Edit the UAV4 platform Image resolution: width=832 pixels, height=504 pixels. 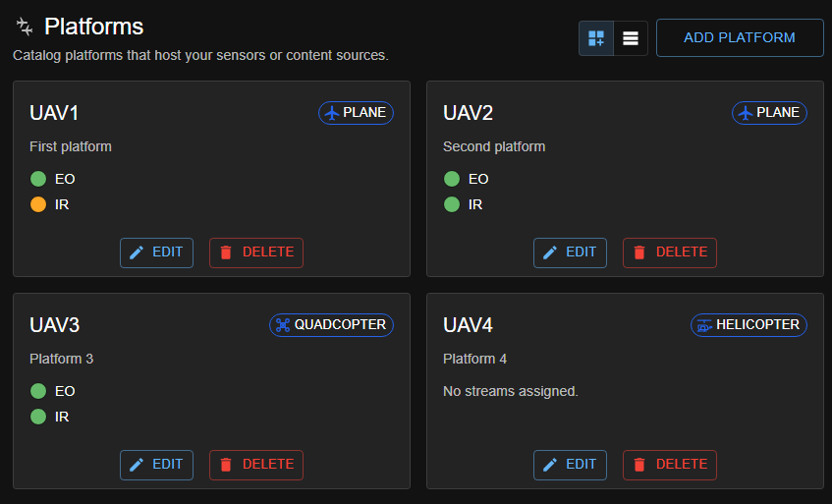click(x=570, y=465)
